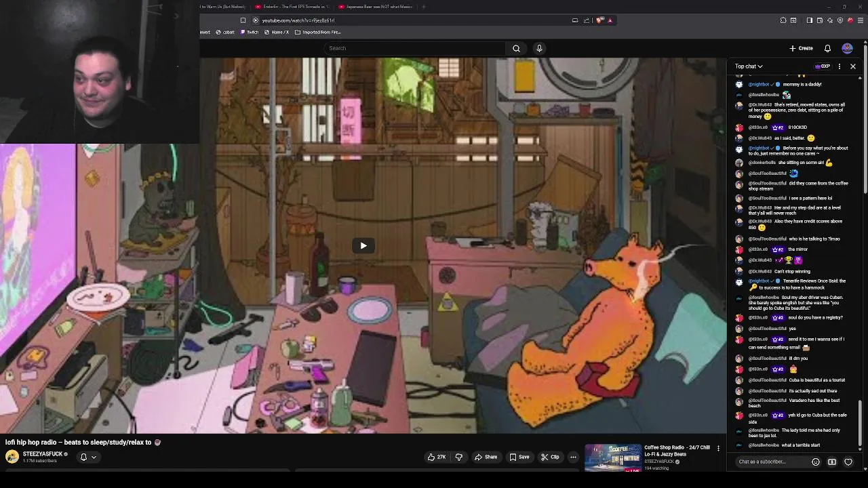Open Coffee Shop Radio 24/7 title link
The height and width of the screenshot is (488, 868).
[x=677, y=451]
